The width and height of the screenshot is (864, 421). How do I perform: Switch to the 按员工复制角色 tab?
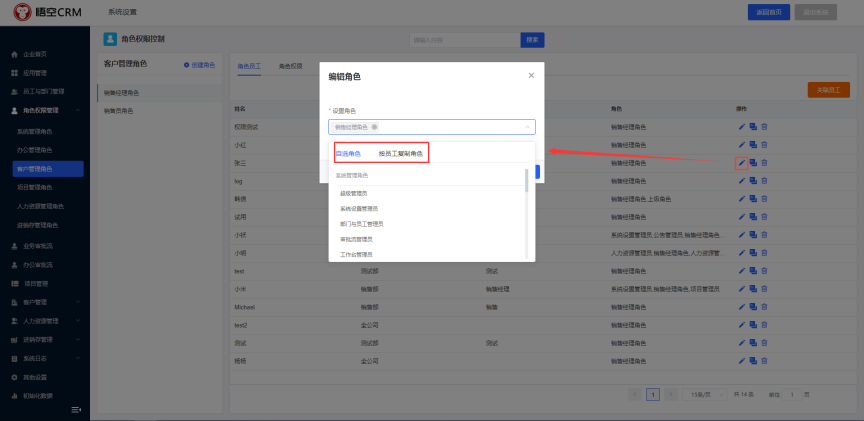401,154
